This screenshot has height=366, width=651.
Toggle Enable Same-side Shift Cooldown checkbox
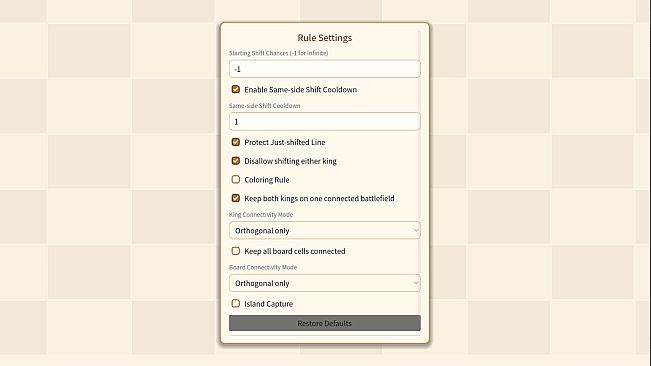click(235, 89)
